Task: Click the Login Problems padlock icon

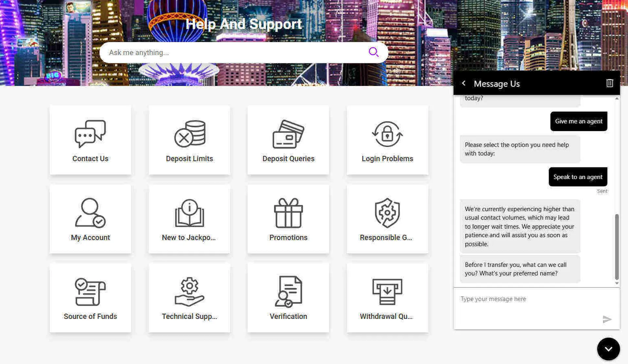Action: [387, 134]
